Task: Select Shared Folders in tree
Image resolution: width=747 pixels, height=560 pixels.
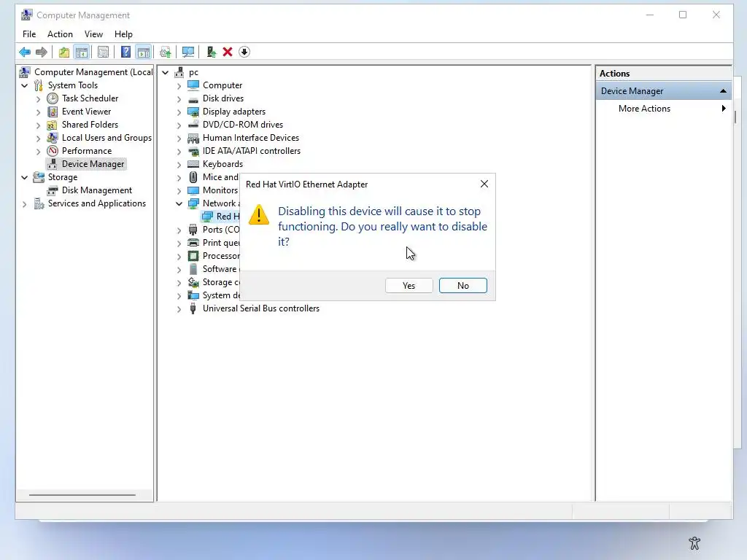Action: (90, 125)
